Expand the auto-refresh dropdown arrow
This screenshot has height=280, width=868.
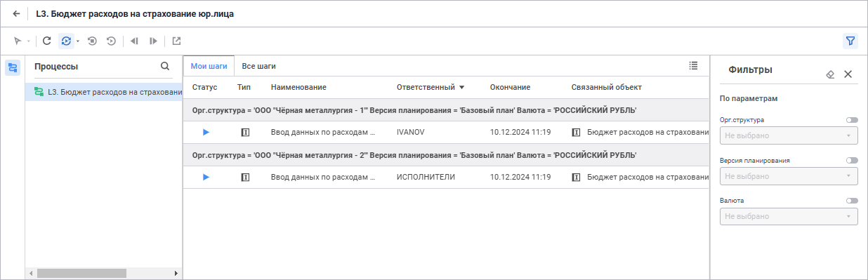[77, 41]
